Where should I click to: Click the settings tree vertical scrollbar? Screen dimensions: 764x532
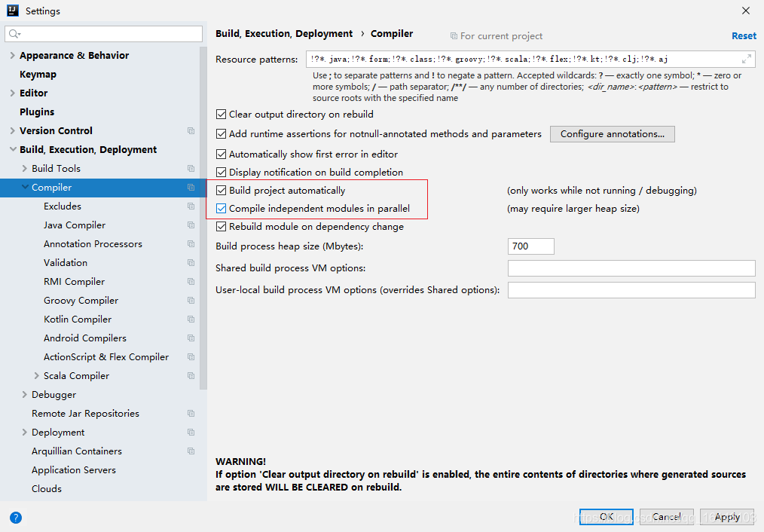tap(203, 219)
